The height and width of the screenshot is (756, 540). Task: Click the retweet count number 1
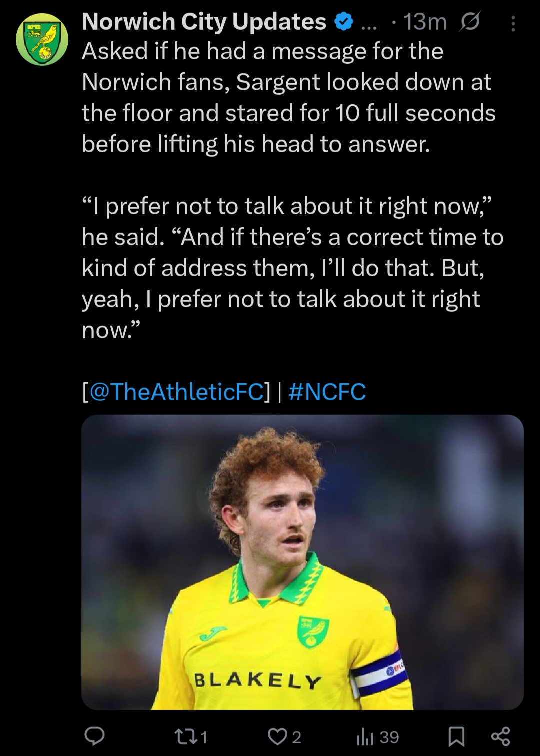pos(203,737)
